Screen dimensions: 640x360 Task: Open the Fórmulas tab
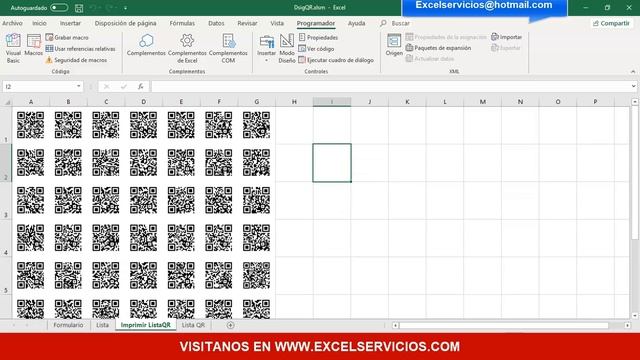point(182,23)
